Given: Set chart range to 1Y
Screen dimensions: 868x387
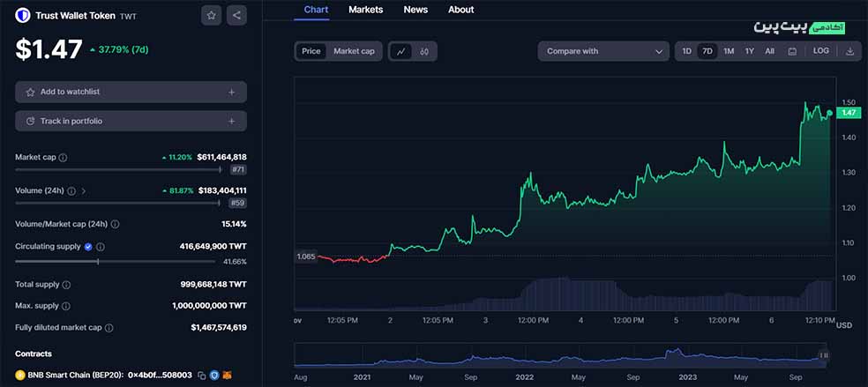Looking at the screenshot, I should coord(750,51).
